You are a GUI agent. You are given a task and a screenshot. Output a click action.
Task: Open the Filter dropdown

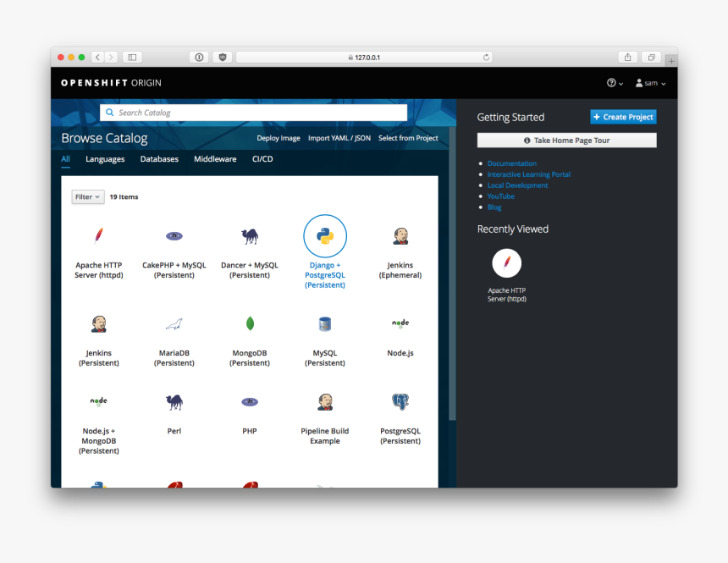click(x=88, y=197)
